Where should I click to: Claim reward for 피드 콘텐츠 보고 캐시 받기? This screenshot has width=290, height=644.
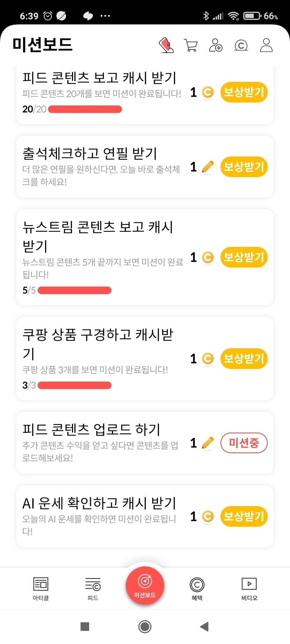[244, 92]
